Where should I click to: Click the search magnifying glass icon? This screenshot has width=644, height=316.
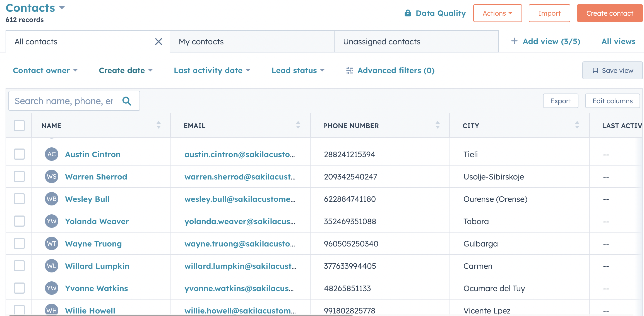tap(127, 101)
